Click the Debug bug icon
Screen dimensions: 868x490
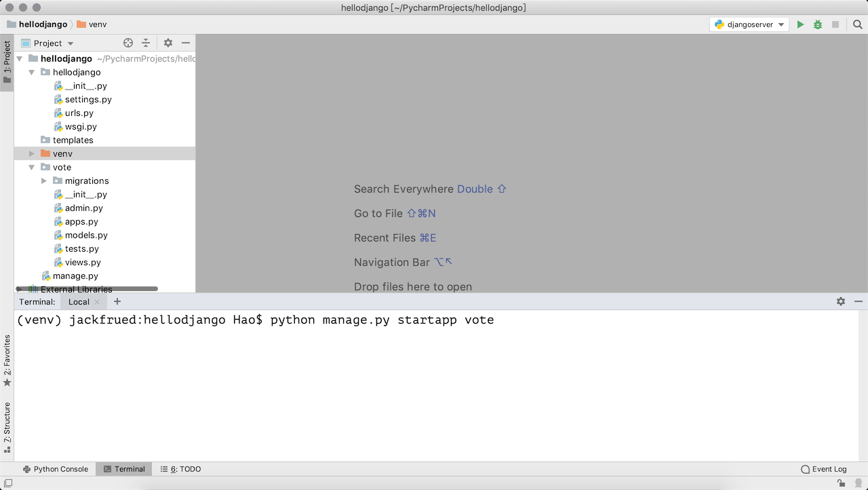pyautogui.click(x=818, y=24)
